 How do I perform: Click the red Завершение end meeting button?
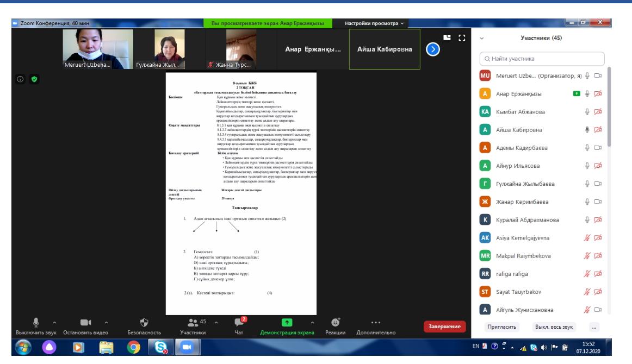click(445, 327)
